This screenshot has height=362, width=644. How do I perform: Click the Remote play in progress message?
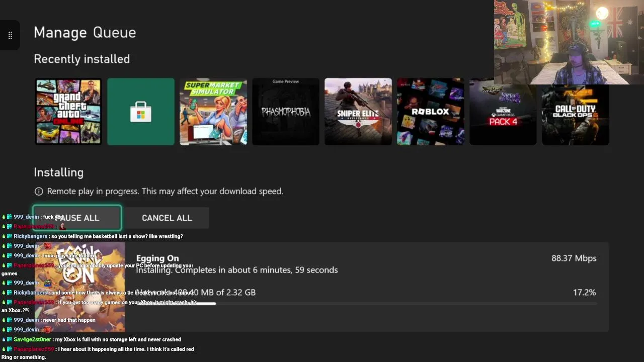click(165, 191)
